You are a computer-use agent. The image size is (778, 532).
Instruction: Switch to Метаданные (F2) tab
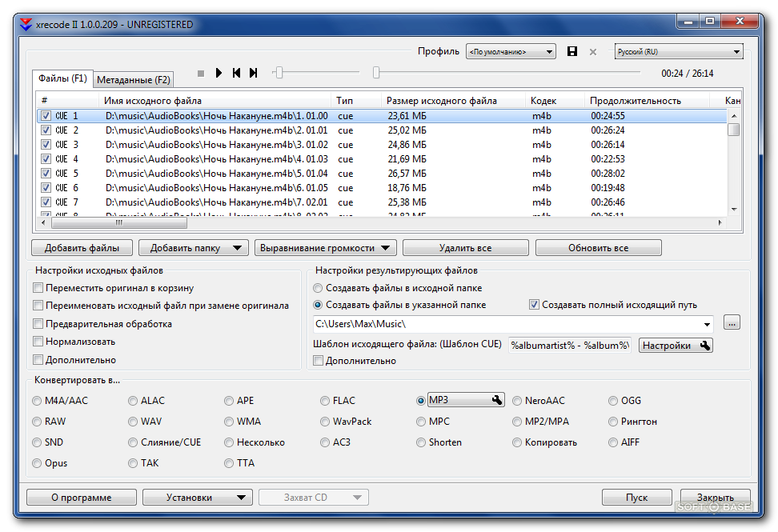tap(134, 79)
